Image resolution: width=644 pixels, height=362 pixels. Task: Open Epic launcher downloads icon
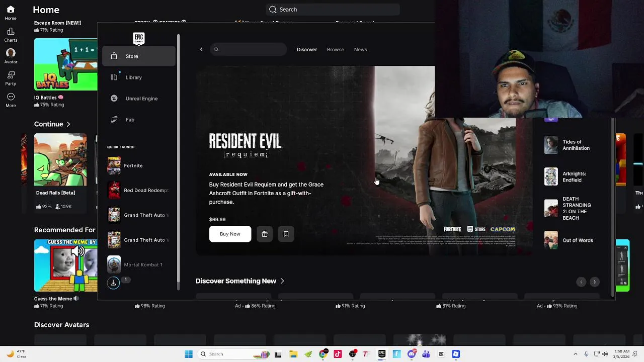click(113, 283)
